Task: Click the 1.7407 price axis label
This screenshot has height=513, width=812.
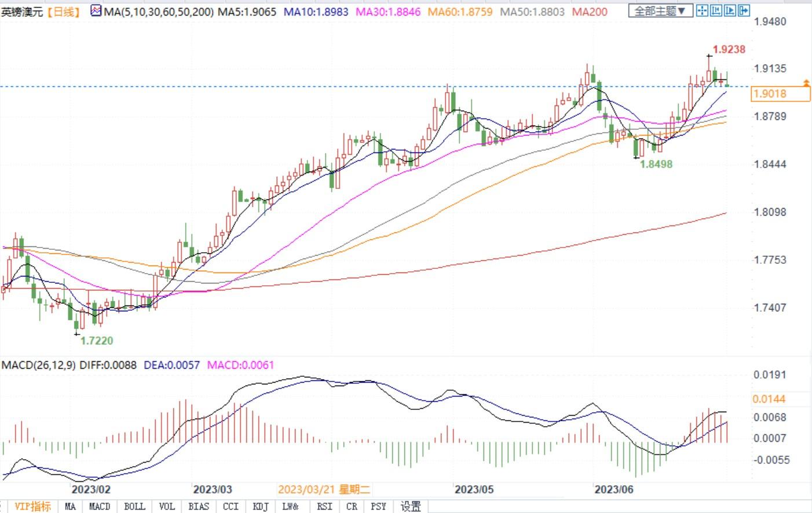Action: coord(770,307)
